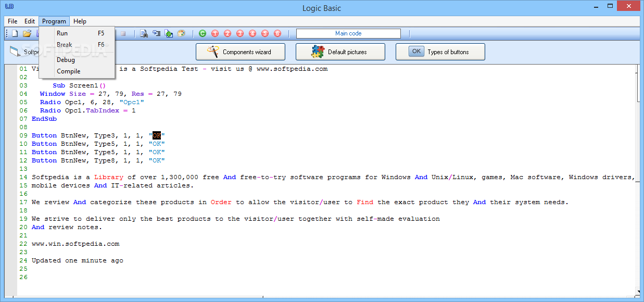Open the Components wizard button

pyautogui.click(x=241, y=52)
